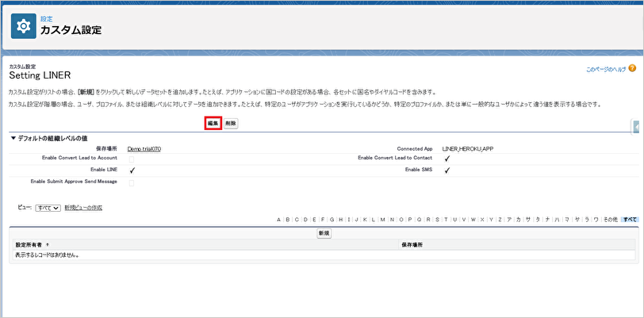Screen dimensions: 644x318
Task: Click the LINER,HEROKU,APP Connected App value
Action: pos(468,149)
